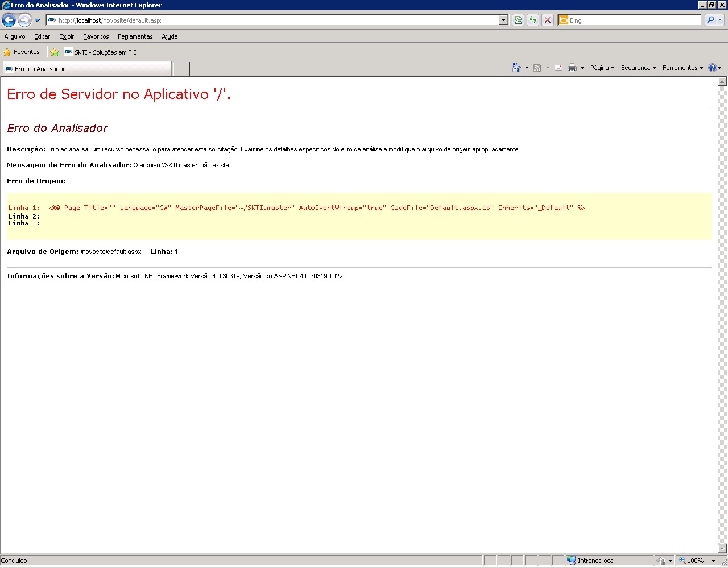Open the Ajuda menu
This screenshot has height=568, width=728.
click(169, 36)
